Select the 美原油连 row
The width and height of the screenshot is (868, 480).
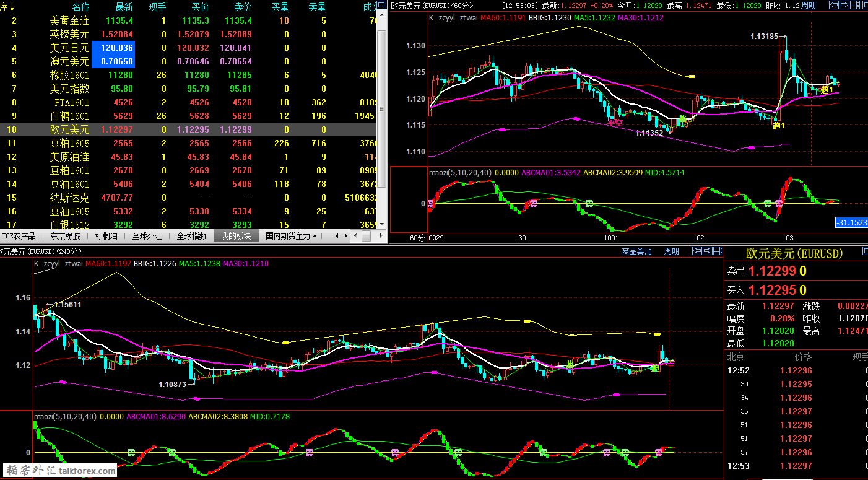(x=189, y=157)
